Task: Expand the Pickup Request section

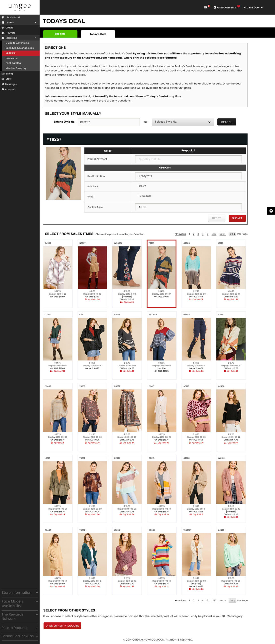Action: click(37, 628)
